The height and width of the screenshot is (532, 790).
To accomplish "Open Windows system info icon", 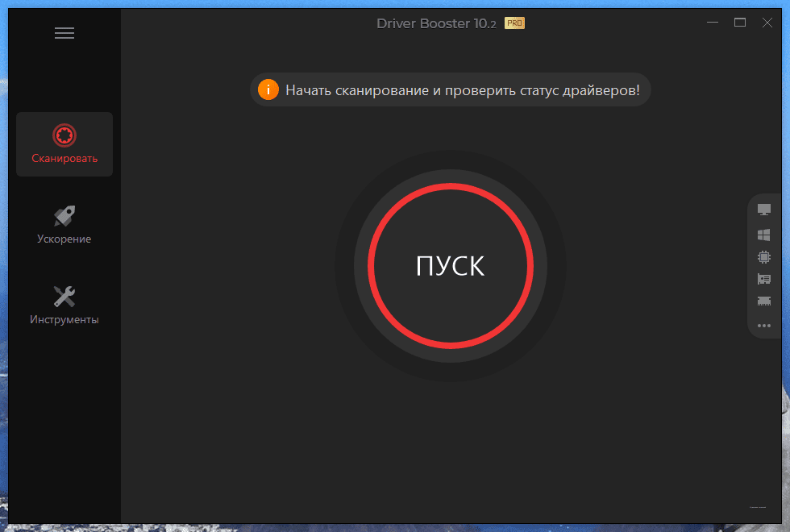I will (x=764, y=235).
